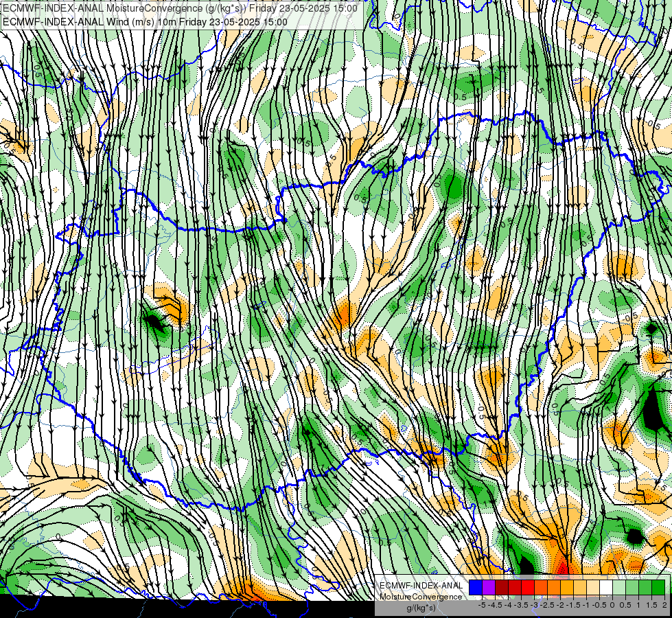Click legend swatch between -2.5 and -2

[x=554, y=588]
